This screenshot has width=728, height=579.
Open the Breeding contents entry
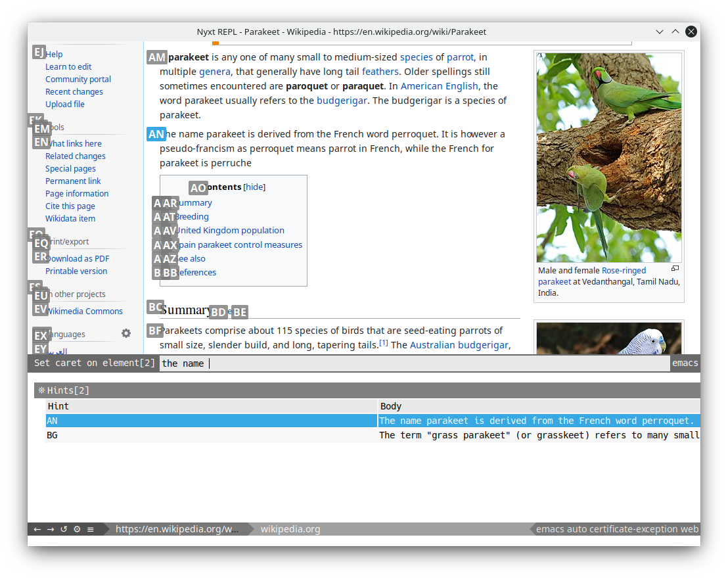(x=193, y=216)
